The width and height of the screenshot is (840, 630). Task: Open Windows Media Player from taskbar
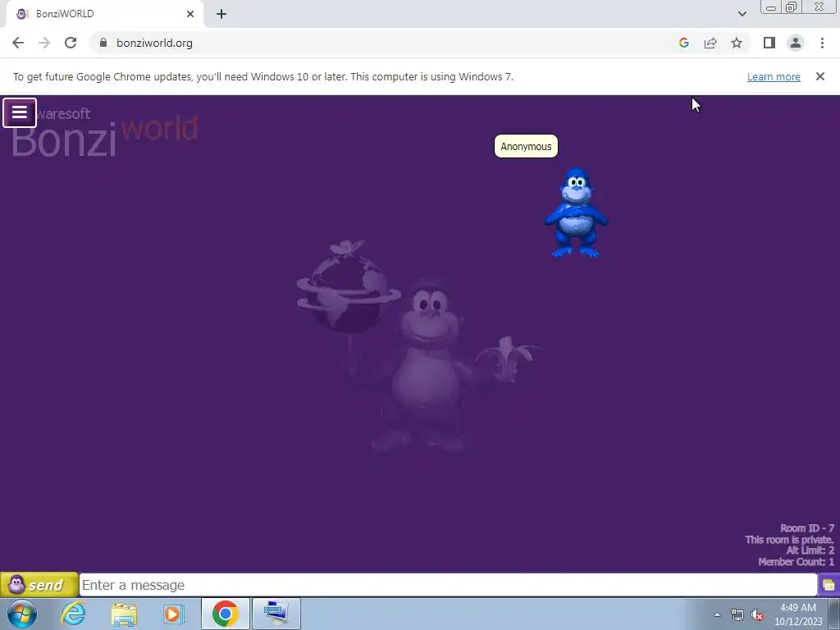[x=174, y=614]
